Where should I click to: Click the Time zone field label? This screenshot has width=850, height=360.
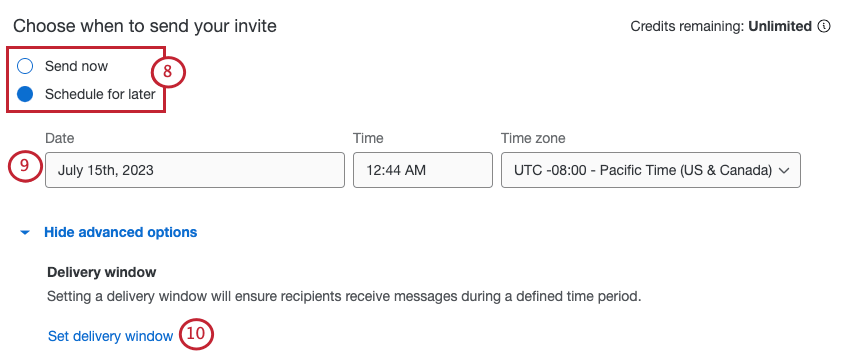point(533,138)
